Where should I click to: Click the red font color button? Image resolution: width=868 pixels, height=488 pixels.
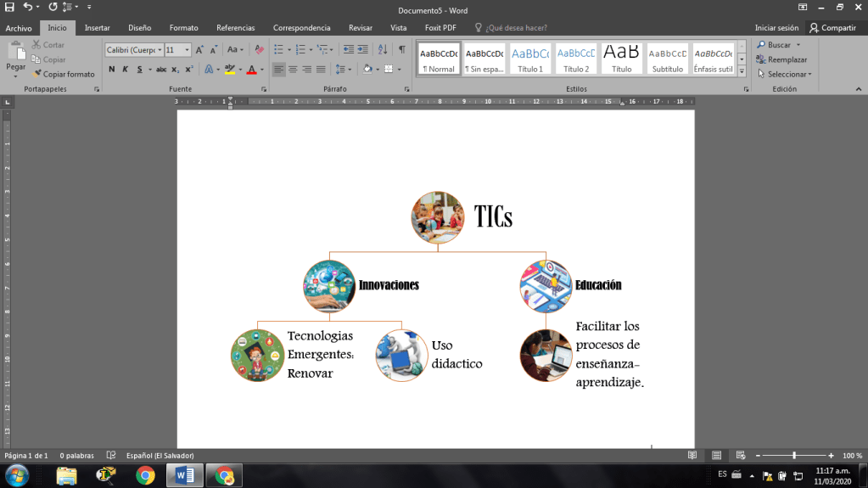coord(251,70)
